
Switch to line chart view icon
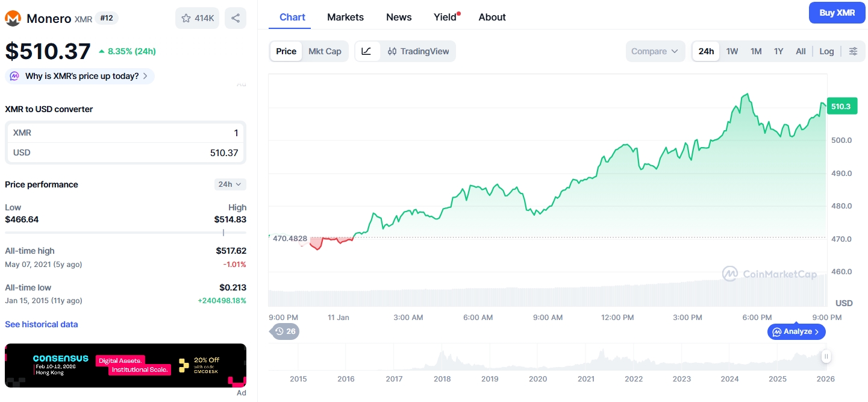coord(367,51)
